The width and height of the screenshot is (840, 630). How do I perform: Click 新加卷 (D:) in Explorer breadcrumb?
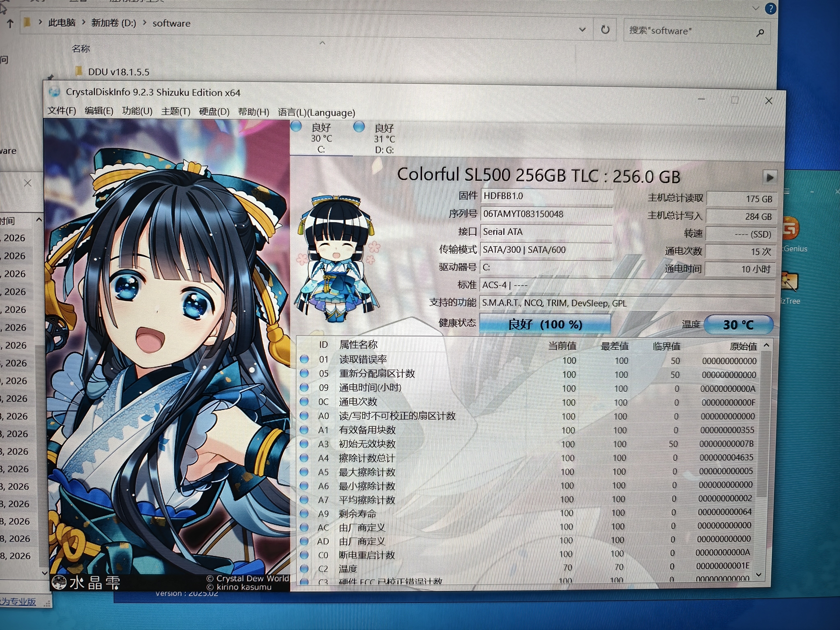click(x=114, y=23)
